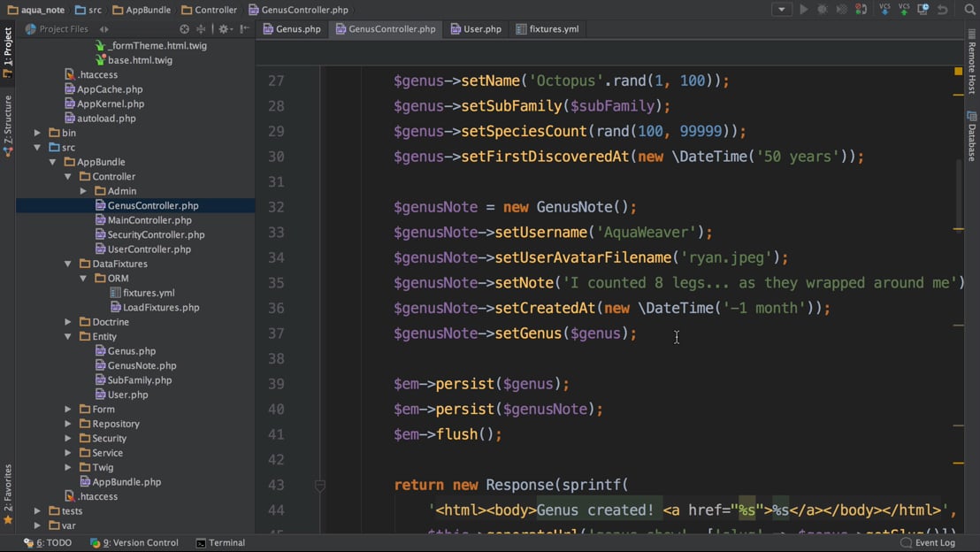This screenshot has height=552, width=980.
Task: Click the Show History clock icon
Action: [923, 10]
